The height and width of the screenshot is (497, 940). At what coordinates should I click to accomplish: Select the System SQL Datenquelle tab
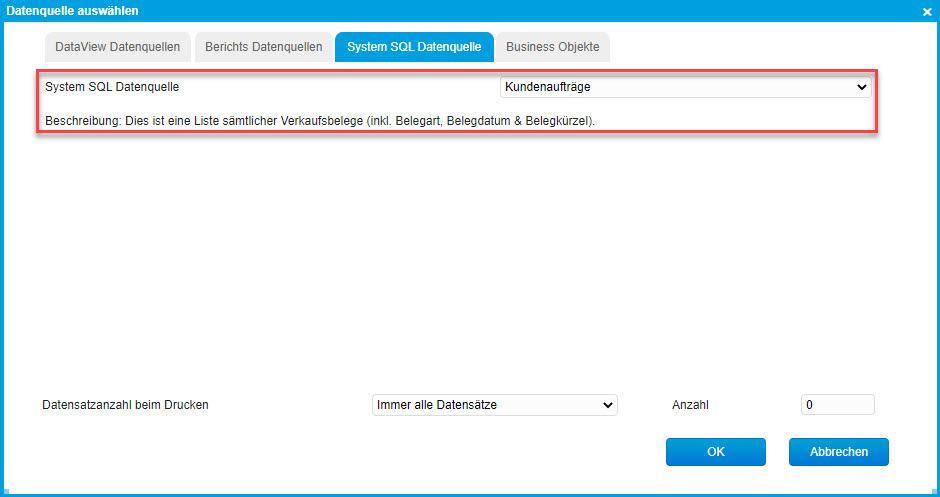click(414, 47)
